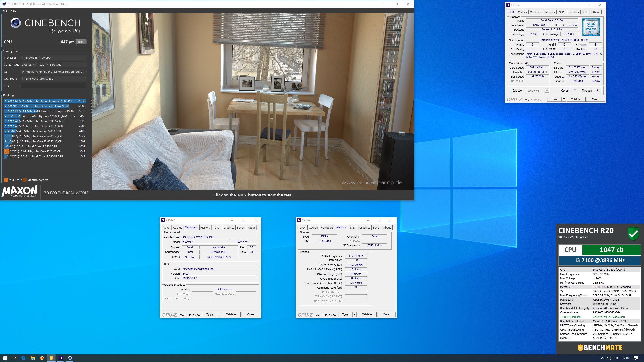Click the Run button next to CPU score
Screen dimensions: 644x362
(81, 42)
